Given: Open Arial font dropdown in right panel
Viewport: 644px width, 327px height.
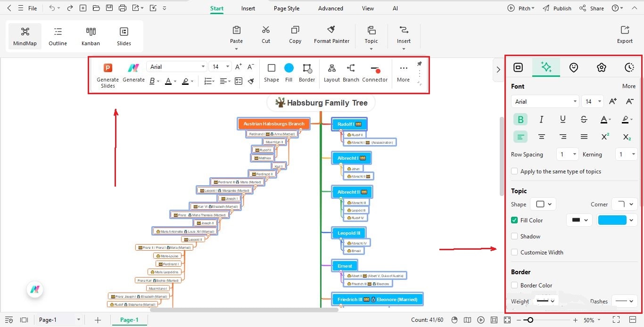Looking at the screenshot, I should (545, 101).
